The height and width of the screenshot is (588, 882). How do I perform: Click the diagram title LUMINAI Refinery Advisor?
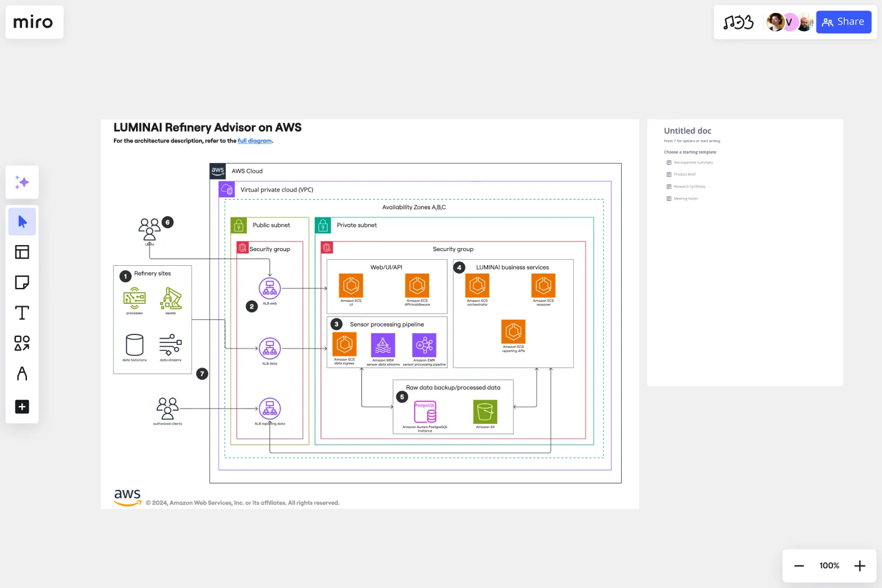(x=208, y=127)
